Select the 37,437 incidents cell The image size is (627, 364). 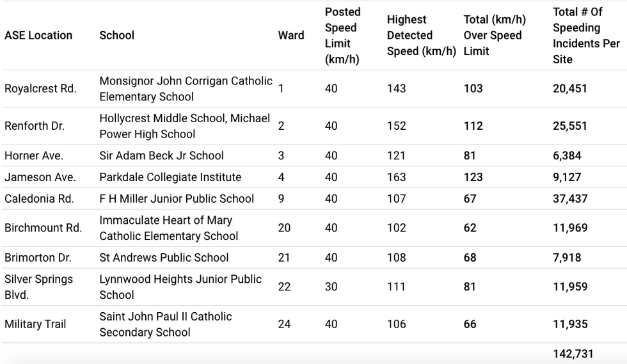tap(570, 199)
